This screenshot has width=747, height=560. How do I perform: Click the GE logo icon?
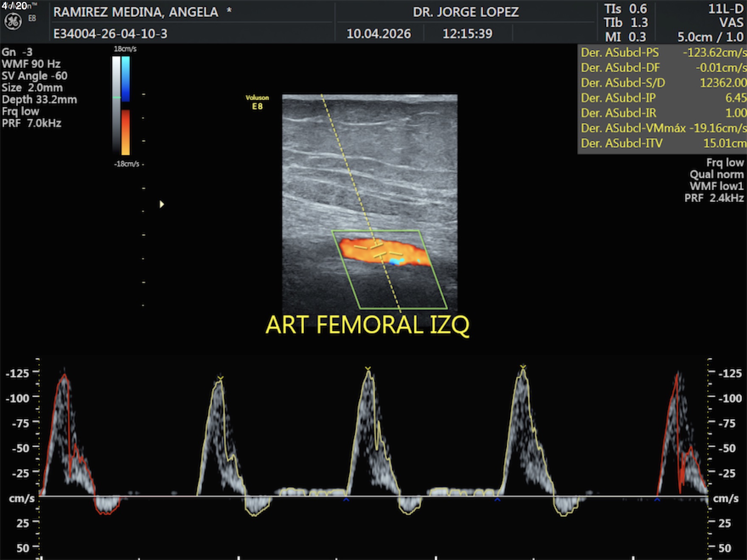tap(13, 21)
